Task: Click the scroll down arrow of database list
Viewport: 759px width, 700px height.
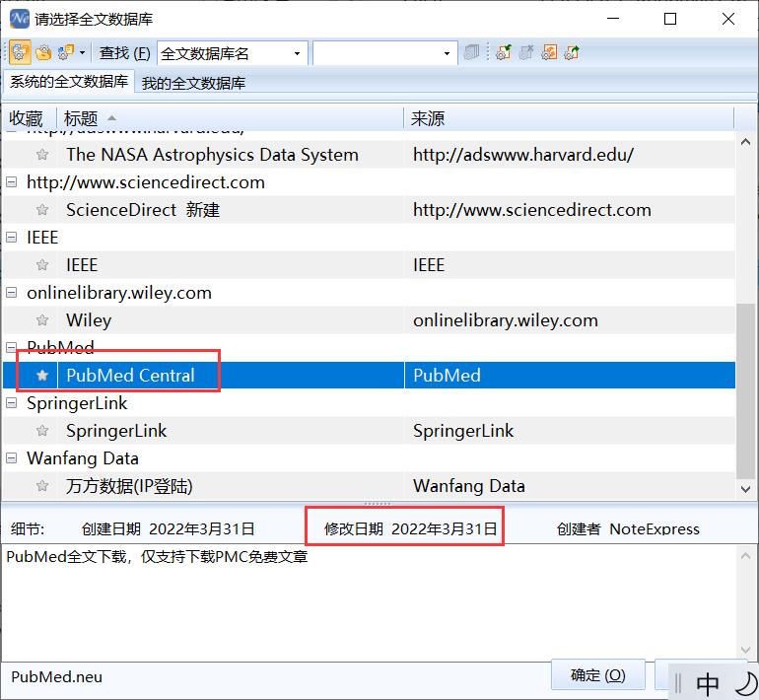Action: click(x=745, y=489)
